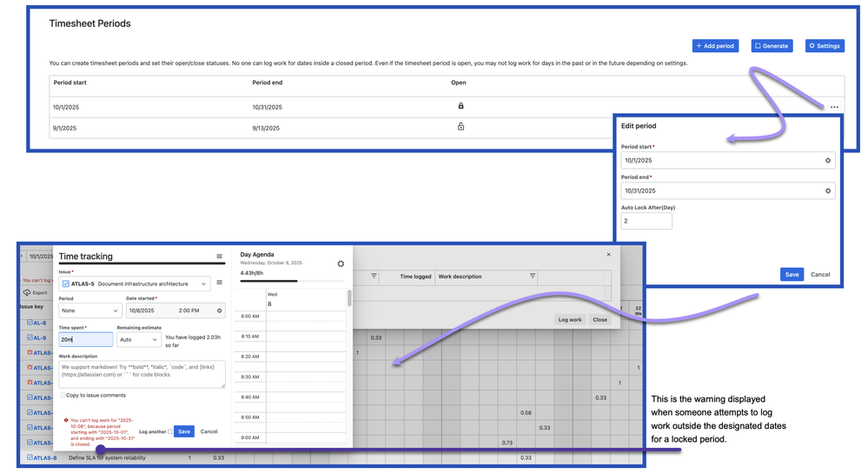
Task: Click the Auto Lock After(Day) input
Action: click(x=646, y=221)
